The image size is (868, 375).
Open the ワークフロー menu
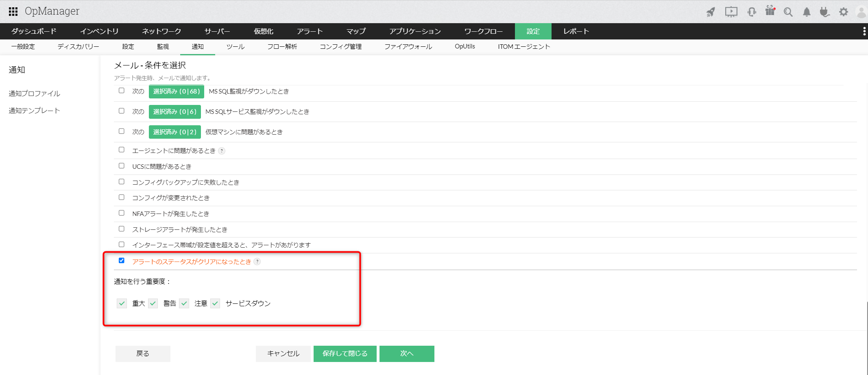click(x=484, y=31)
